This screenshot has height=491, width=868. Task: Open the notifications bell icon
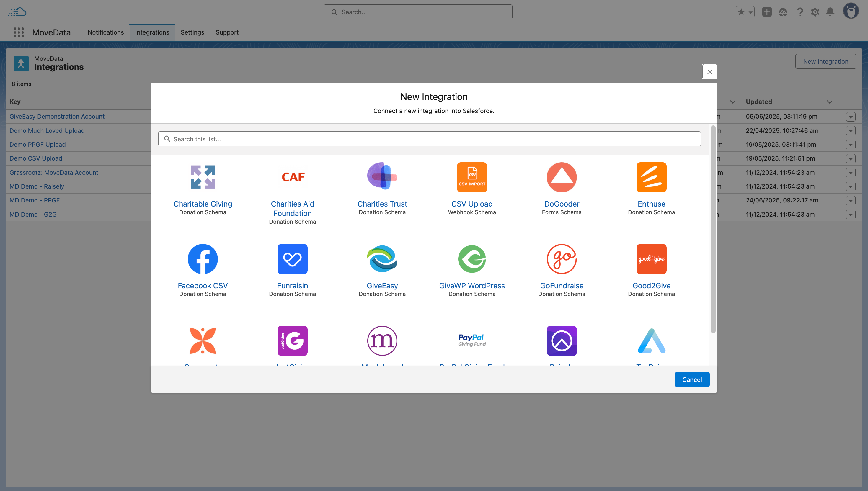point(830,12)
